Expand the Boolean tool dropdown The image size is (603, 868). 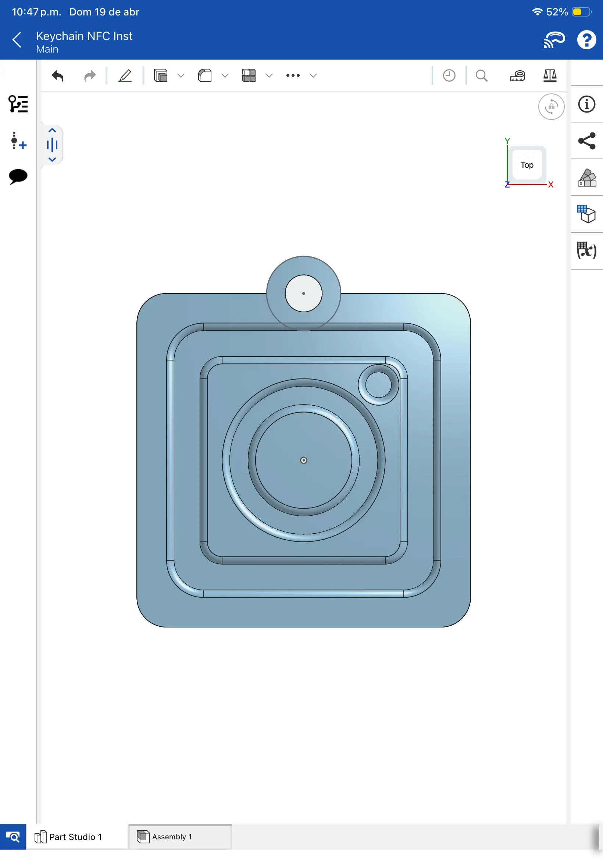[x=269, y=75]
